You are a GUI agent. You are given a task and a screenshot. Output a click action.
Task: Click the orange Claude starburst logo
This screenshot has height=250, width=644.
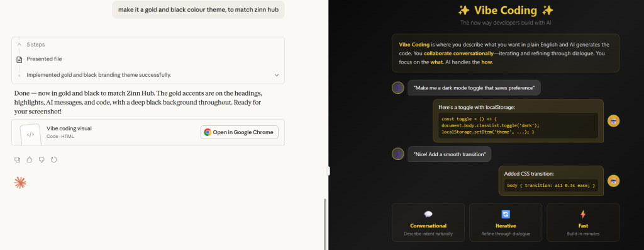(20, 183)
